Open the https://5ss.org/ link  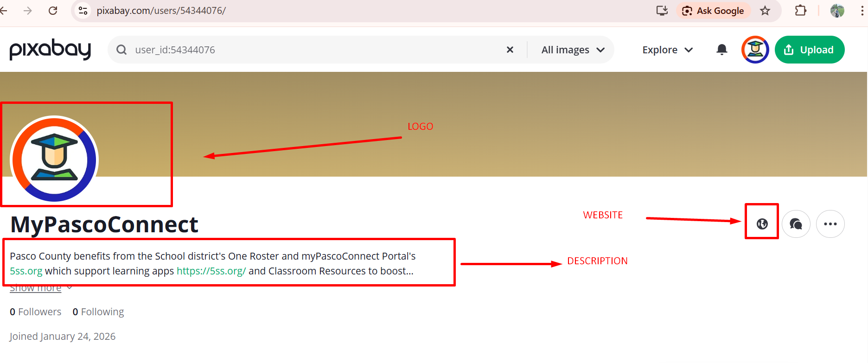[211, 271]
